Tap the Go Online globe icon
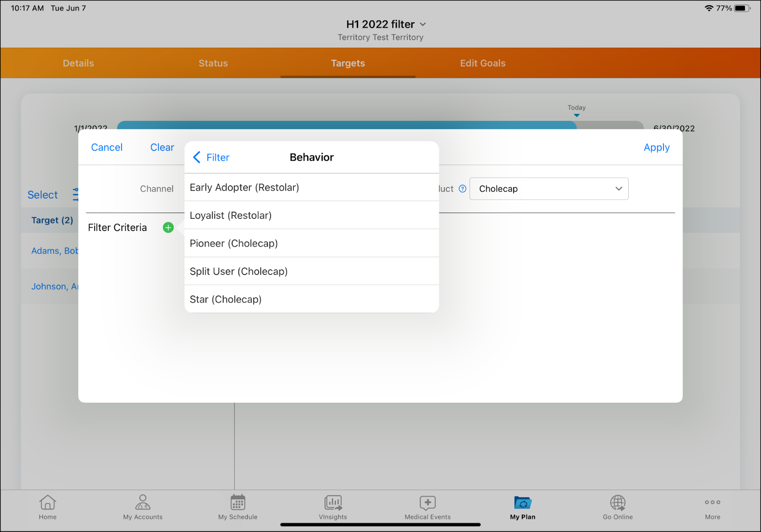The width and height of the screenshot is (761, 532). pos(618,503)
